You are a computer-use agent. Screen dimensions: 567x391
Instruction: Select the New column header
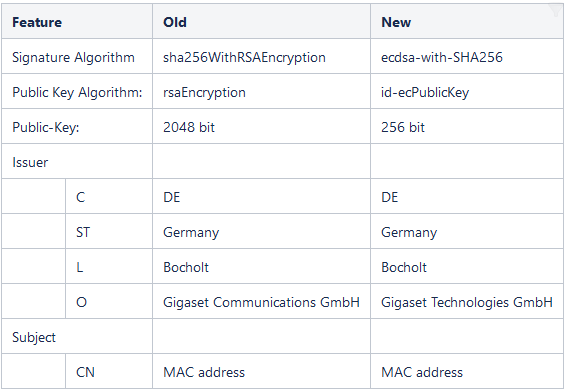[x=396, y=22]
